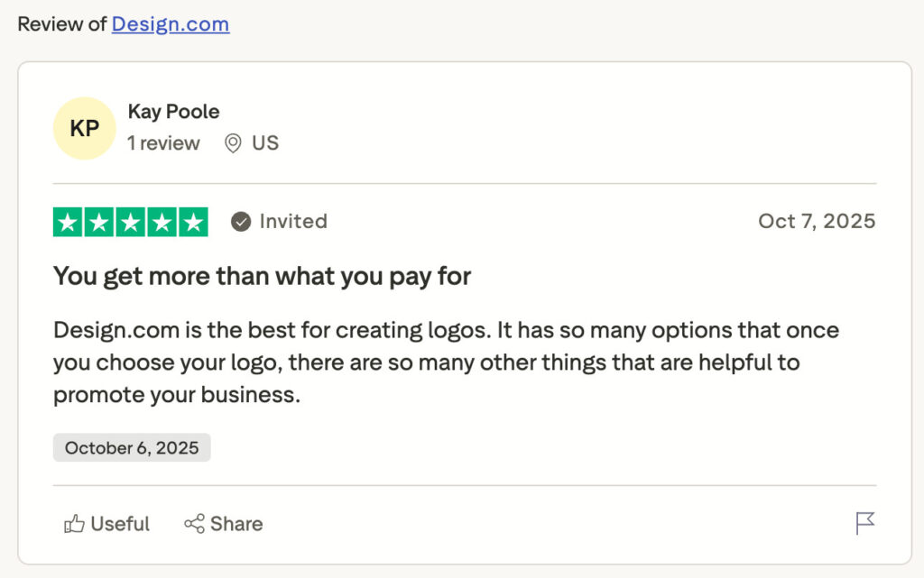Click the fifth green rating star
The image size is (924, 578).
pos(193,222)
